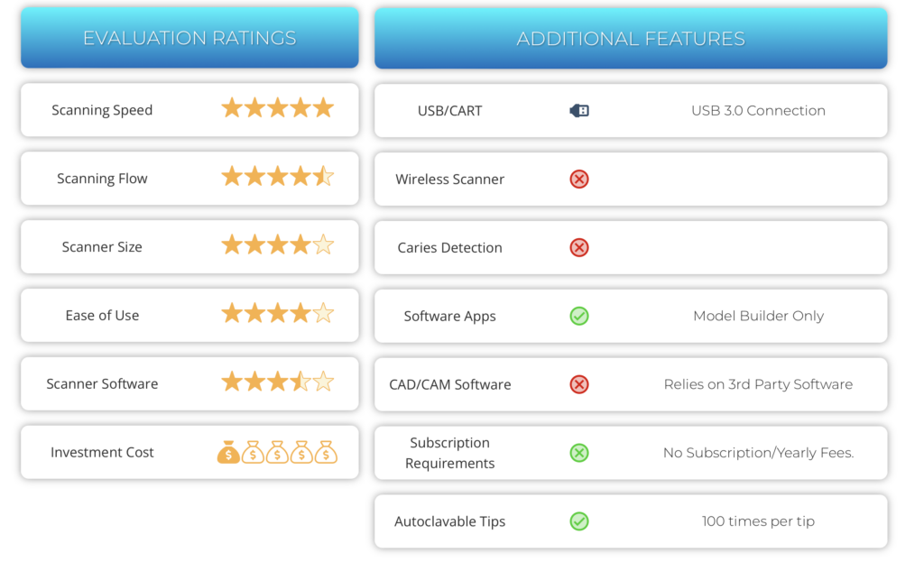Click the empty fifth star for Ease of Use
The height and width of the screenshot is (562, 924).
(323, 314)
